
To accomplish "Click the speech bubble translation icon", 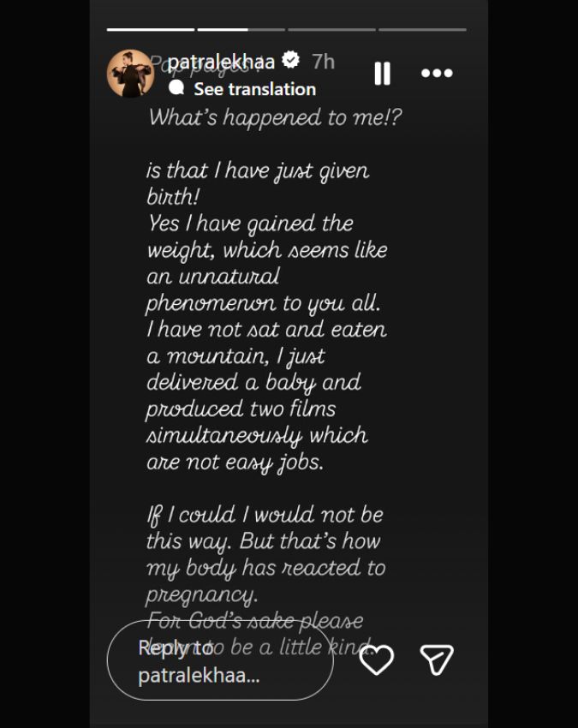I will [x=176, y=88].
